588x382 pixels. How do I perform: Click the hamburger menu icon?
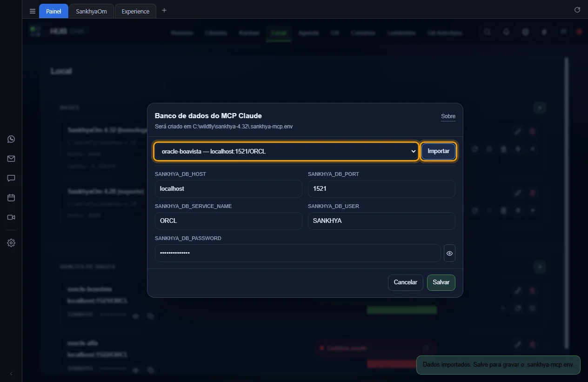point(33,11)
